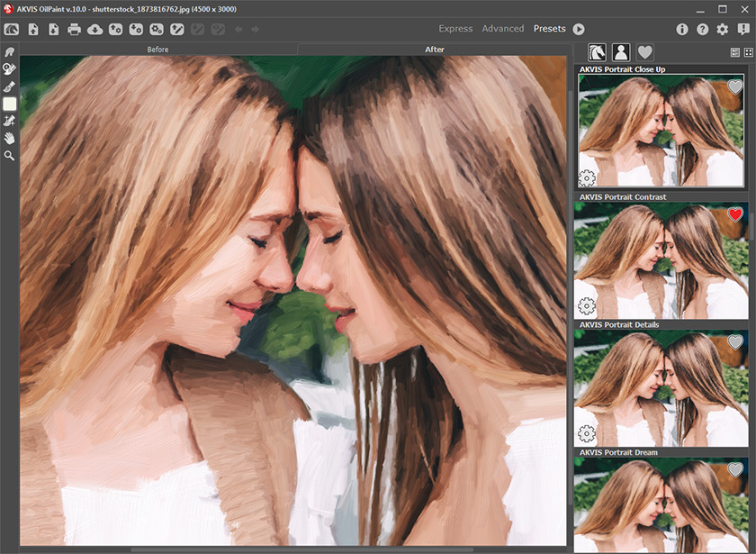Show favorite presets with heart filter button
Viewport: 756px width, 554px height.
coord(644,52)
